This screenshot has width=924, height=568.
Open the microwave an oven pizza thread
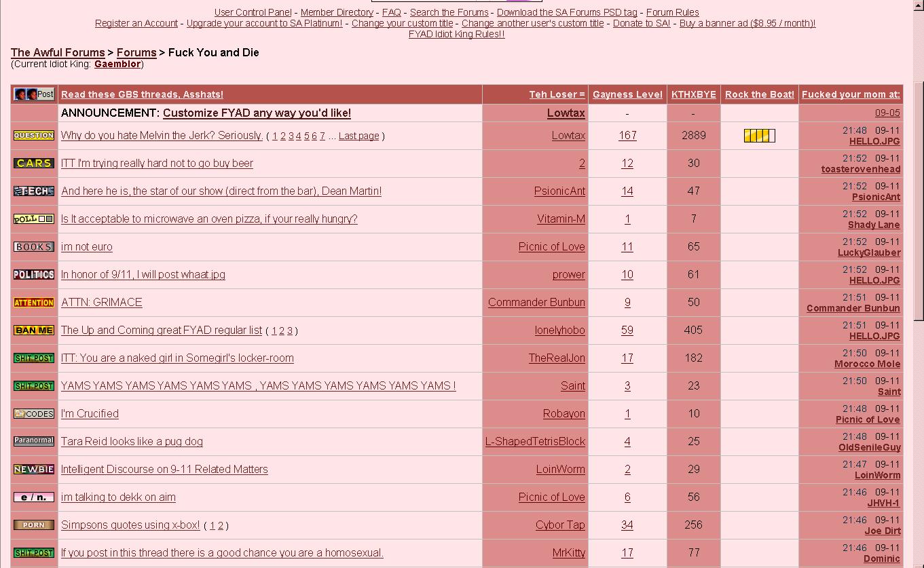pos(209,219)
